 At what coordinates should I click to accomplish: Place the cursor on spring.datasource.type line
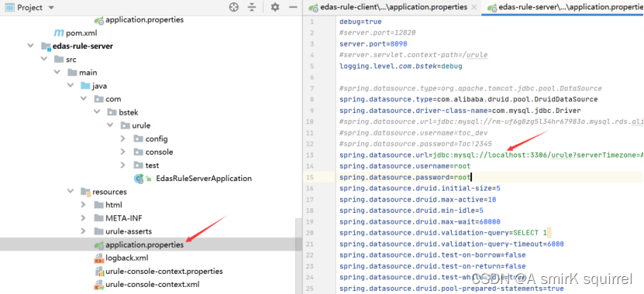click(x=469, y=99)
